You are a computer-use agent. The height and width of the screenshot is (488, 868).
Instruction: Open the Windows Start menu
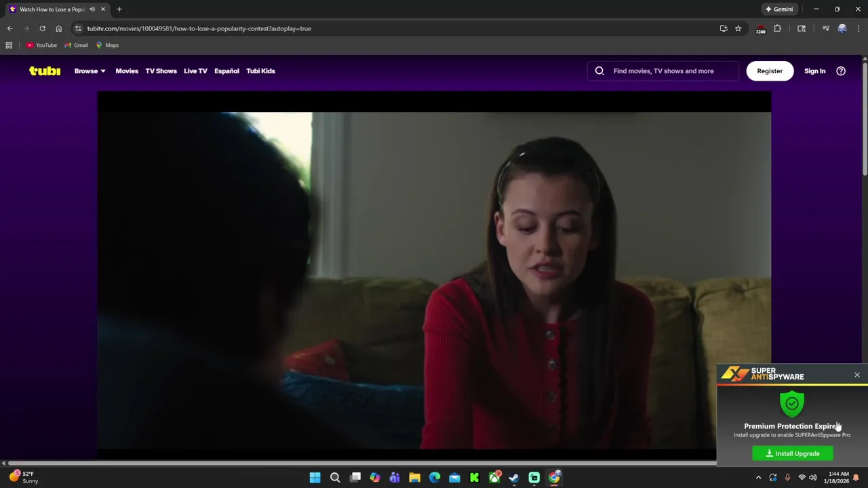[315, 478]
